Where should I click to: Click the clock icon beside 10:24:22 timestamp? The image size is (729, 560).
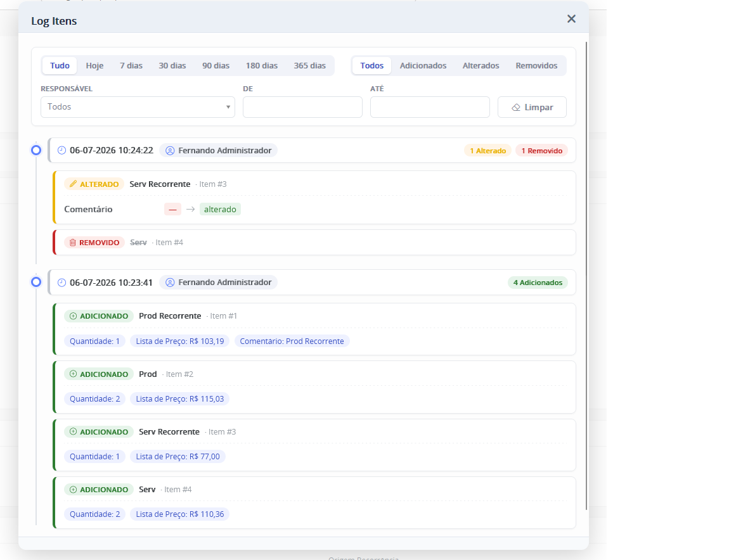(61, 151)
